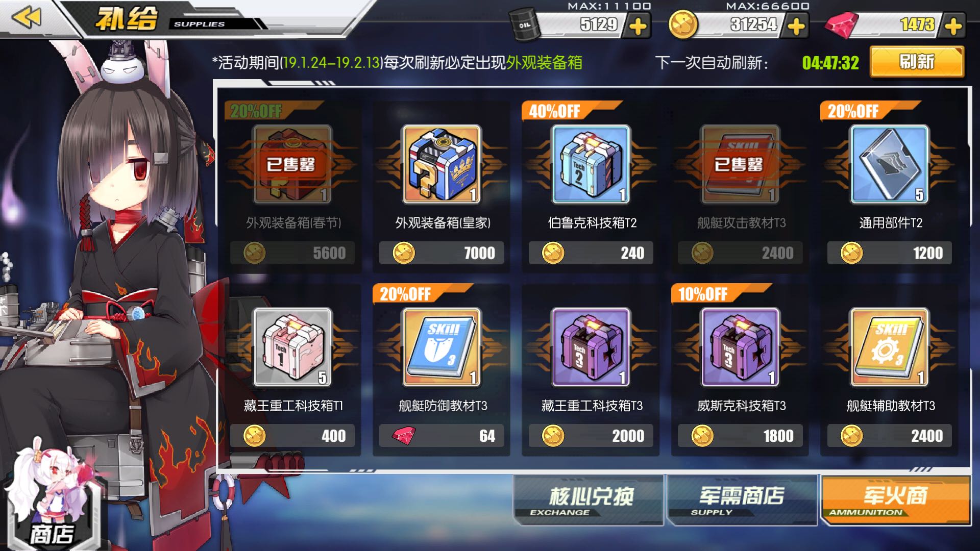Click the 刷新 refresh button
Screen dimensions: 980x551
pos(917,62)
